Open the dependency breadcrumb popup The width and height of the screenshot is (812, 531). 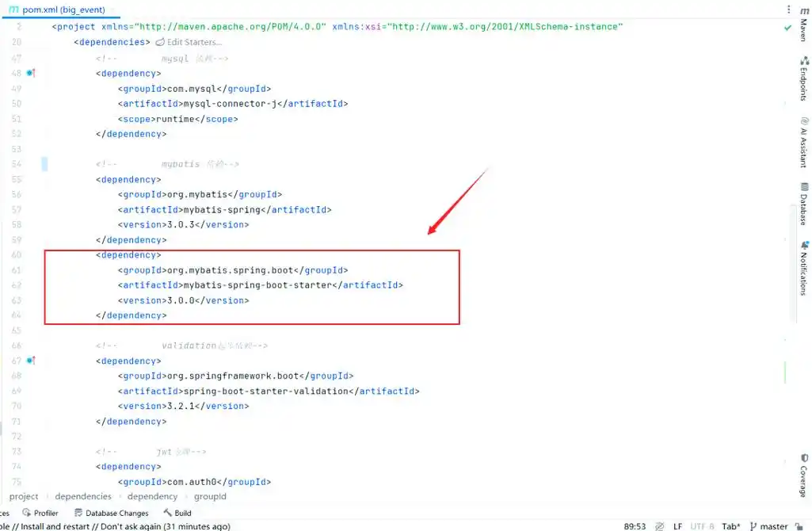tap(151, 496)
